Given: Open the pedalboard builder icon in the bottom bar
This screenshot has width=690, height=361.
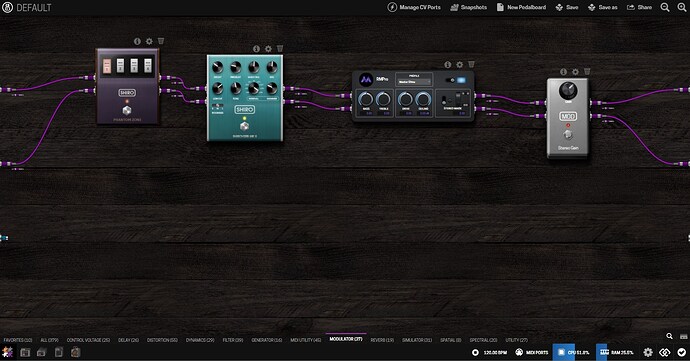Looking at the screenshot, I should [7, 352].
